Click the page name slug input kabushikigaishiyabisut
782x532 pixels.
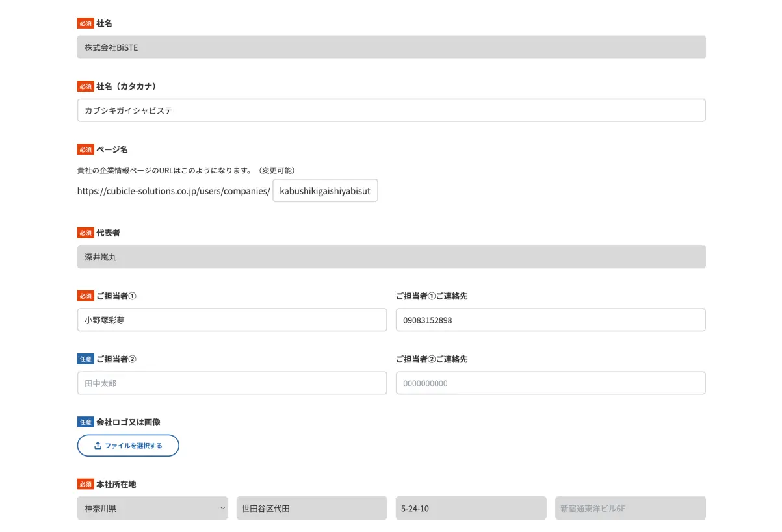(x=325, y=190)
